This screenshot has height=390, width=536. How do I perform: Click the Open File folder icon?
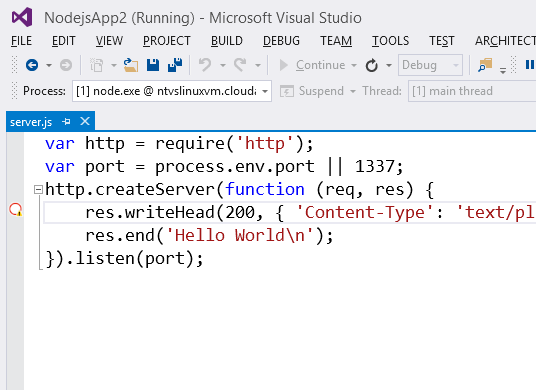pyautogui.click(x=131, y=65)
